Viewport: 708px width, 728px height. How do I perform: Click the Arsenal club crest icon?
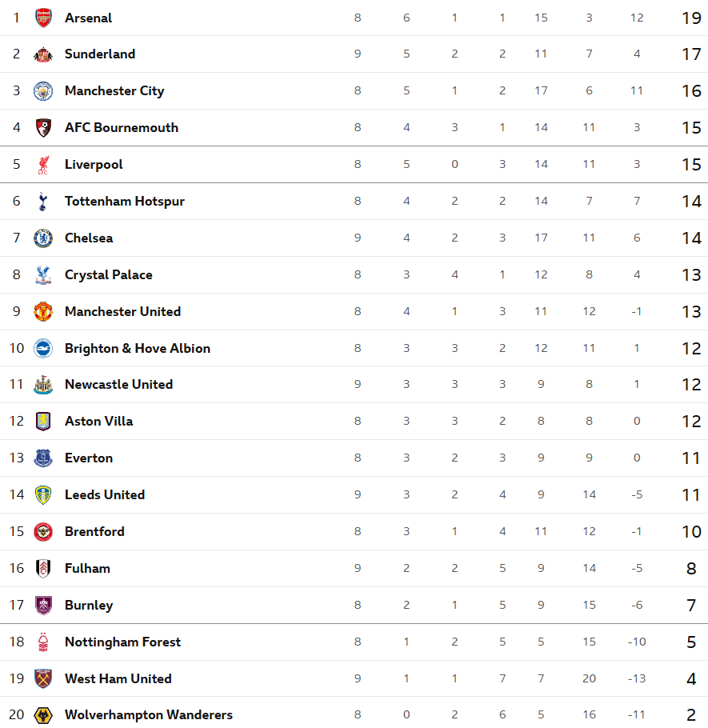pyautogui.click(x=43, y=18)
